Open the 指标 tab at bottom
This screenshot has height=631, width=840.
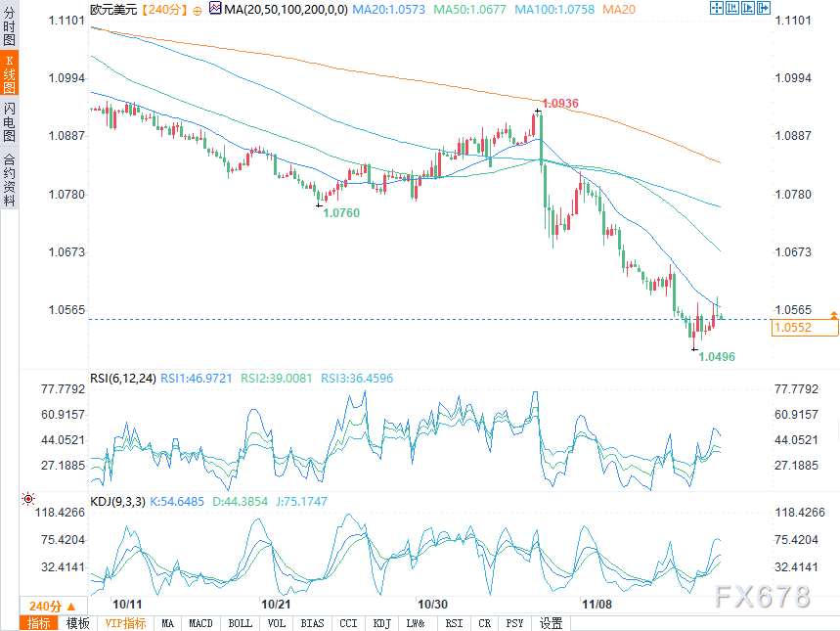[x=38, y=623]
